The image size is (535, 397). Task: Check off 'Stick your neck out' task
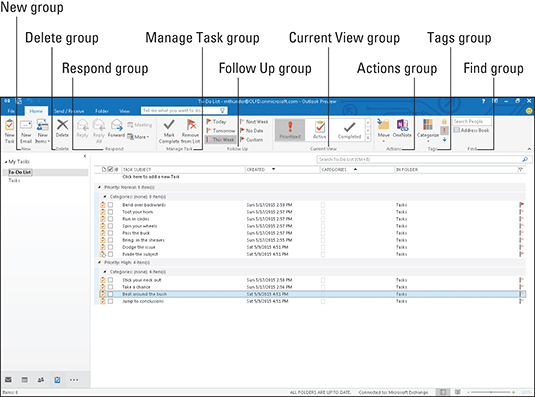click(x=111, y=280)
